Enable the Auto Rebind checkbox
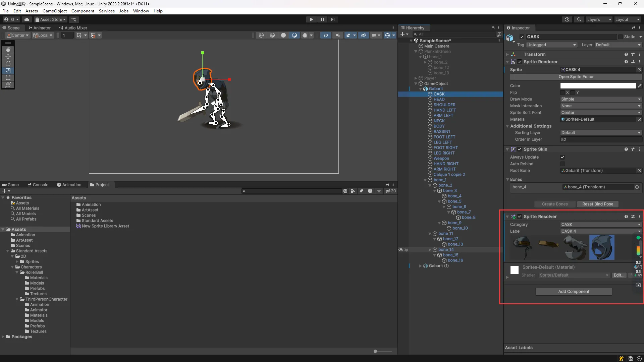This screenshot has width=644, height=362. click(x=562, y=164)
